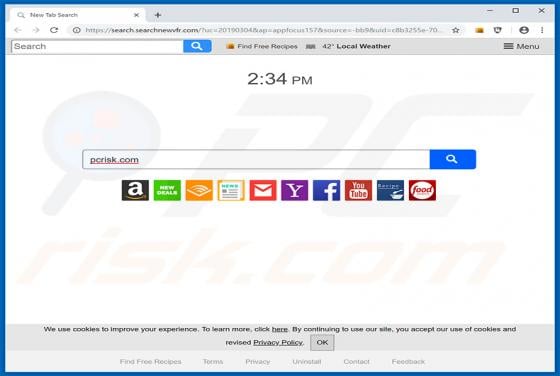Open the orange Audible shortcut tile
This screenshot has height=376, width=560.
(199, 190)
